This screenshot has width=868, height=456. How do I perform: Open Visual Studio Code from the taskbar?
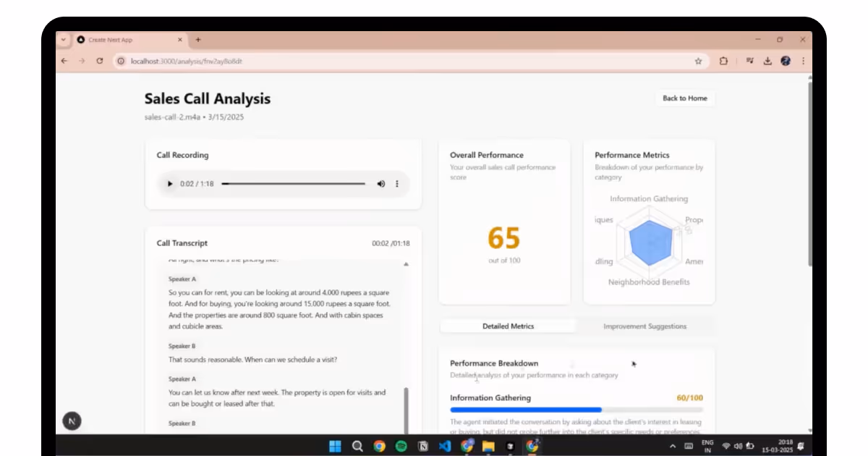[445, 446]
